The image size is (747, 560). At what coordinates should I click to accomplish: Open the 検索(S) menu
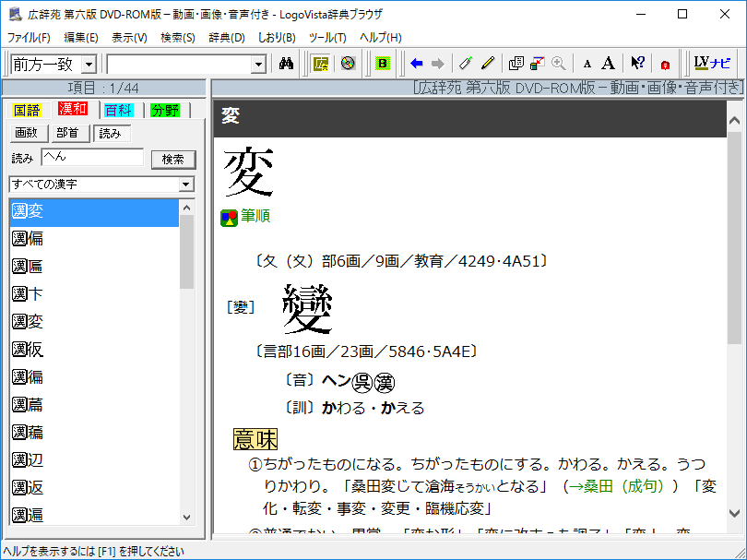point(178,38)
